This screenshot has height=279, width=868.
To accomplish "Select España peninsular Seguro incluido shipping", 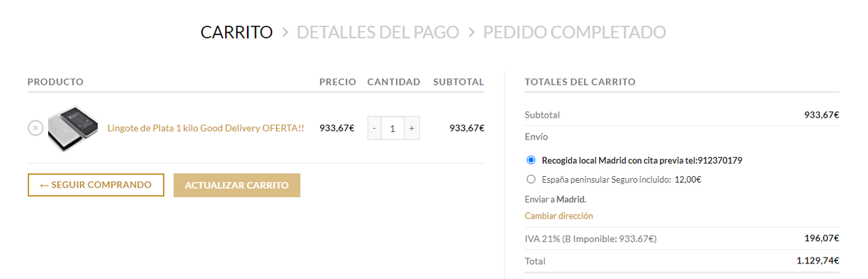I will [x=531, y=179].
